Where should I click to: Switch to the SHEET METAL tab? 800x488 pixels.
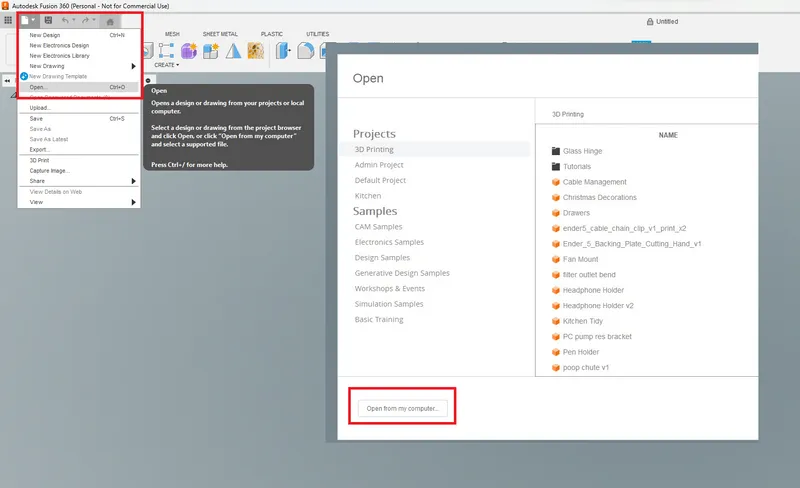(220, 34)
